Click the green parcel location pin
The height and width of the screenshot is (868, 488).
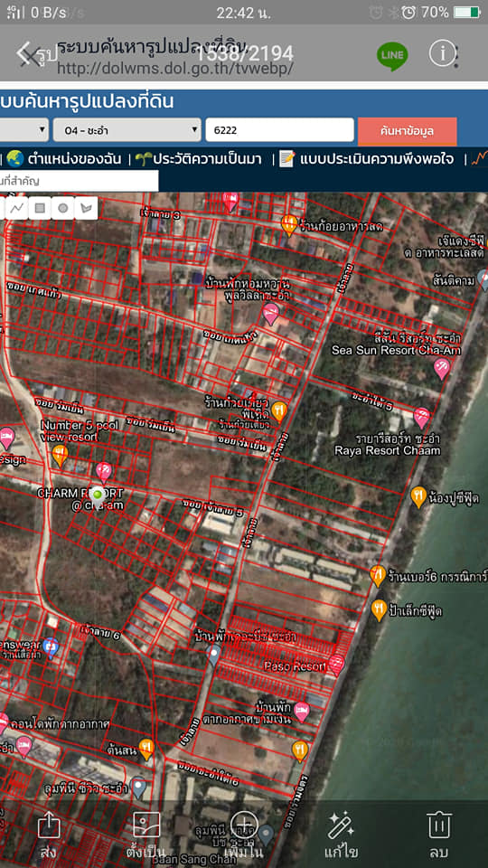point(99,497)
